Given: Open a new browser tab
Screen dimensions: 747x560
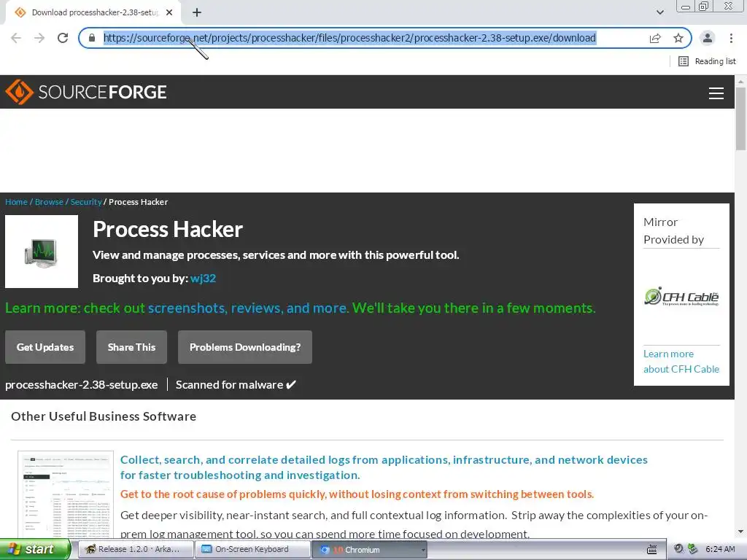Looking at the screenshot, I should pos(197,12).
